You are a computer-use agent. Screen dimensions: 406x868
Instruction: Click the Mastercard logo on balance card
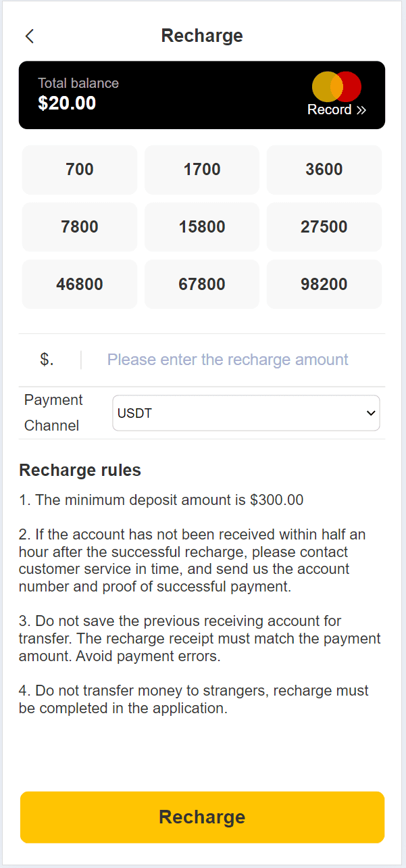(x=336, y=87)
